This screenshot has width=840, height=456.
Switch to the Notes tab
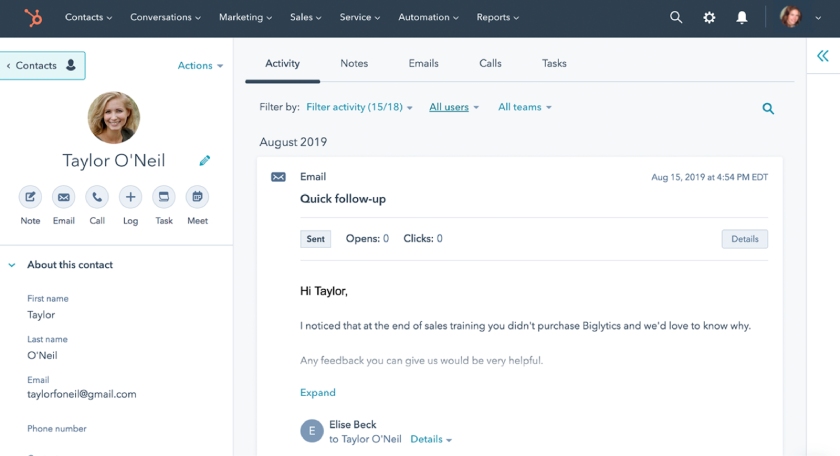354,63
